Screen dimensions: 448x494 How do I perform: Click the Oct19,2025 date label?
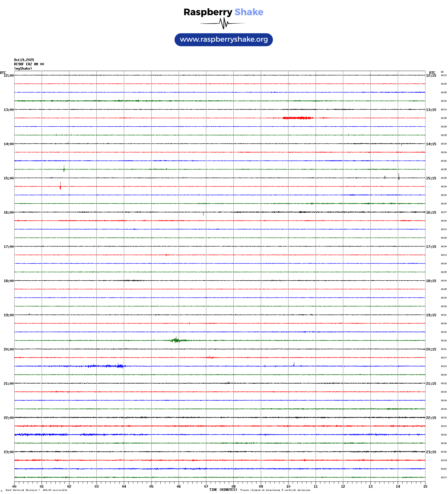tap(24, 60)
